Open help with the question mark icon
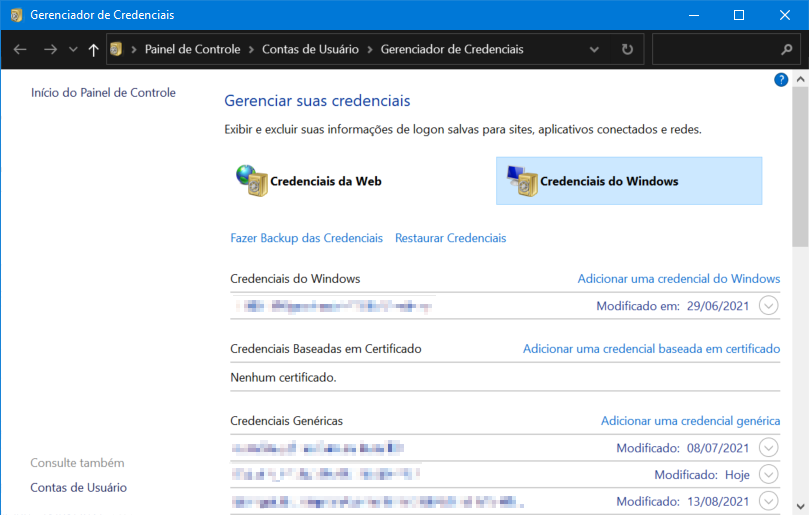 [781, 80]
